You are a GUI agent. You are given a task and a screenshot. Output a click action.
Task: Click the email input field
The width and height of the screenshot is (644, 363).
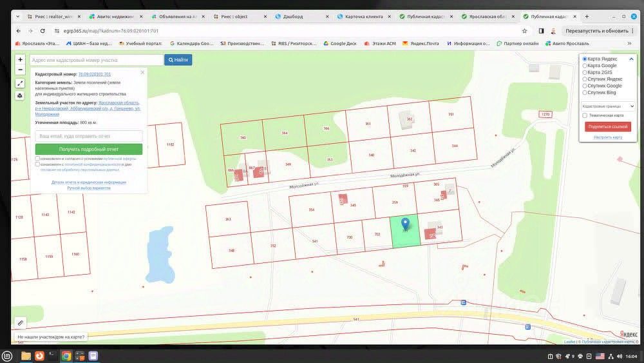89,136
